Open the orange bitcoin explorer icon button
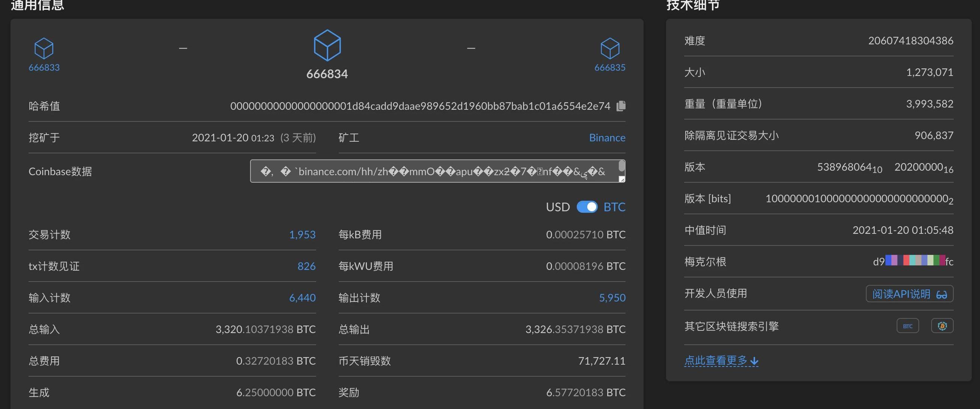This screenshot has width=980, height=409. click(942, 326)
